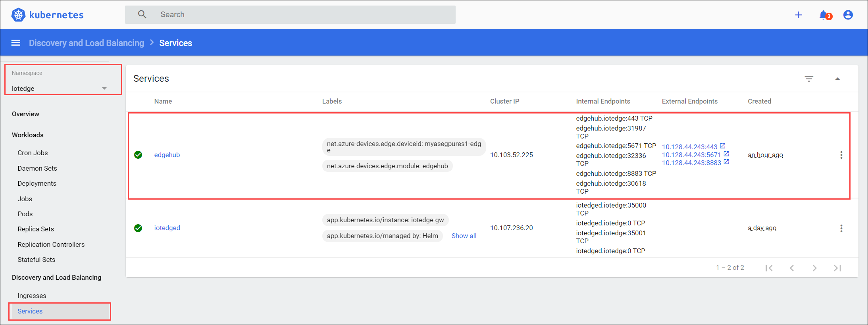Click the Internal Endpoints column header
The height and width of the screenshot is (325, 868).
603,101
